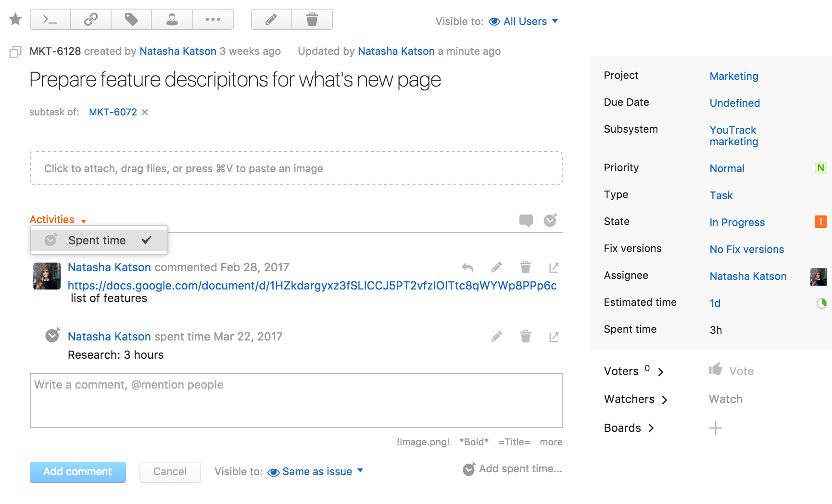Open the more actions ellipsis button

pyautogui.click(x=213, y=19)
